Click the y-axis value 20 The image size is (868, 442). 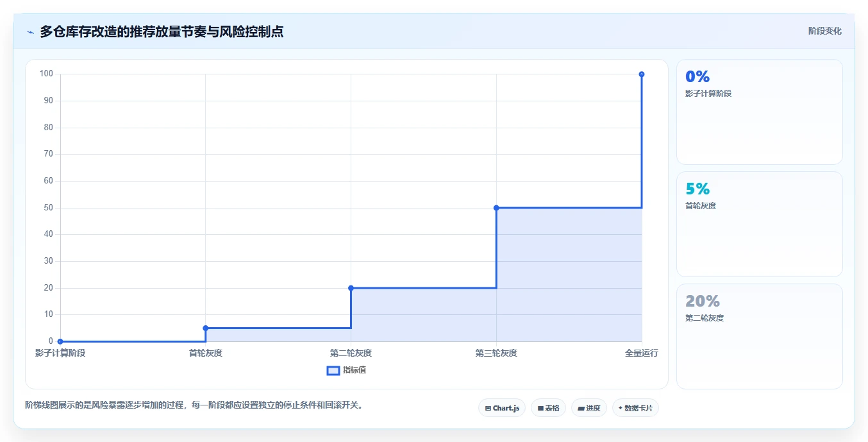[x=48, y=288]
